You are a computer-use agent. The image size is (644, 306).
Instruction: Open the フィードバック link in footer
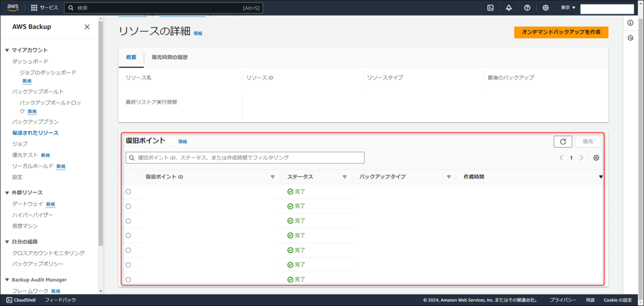60,300
